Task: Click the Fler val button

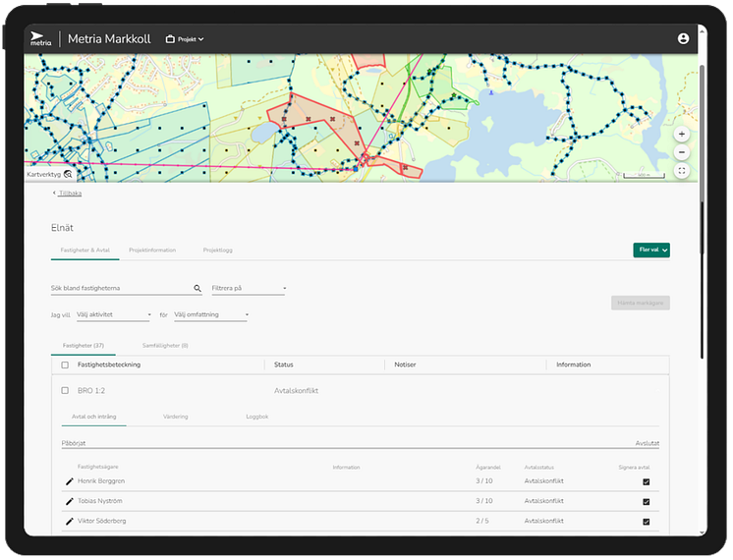Action: pos(651,251)
